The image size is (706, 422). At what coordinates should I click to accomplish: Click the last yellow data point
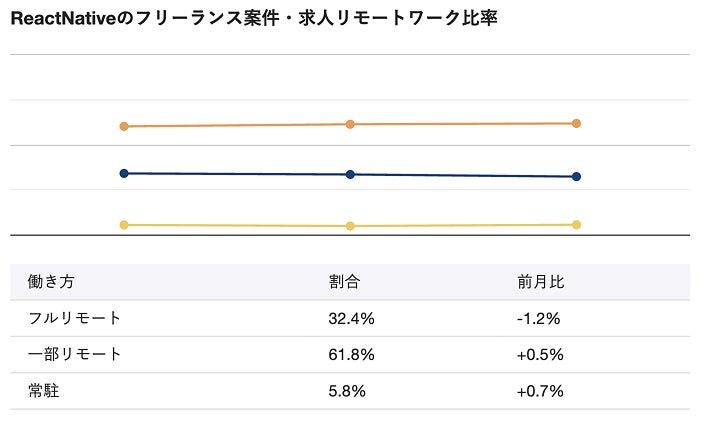click(576, 225)
